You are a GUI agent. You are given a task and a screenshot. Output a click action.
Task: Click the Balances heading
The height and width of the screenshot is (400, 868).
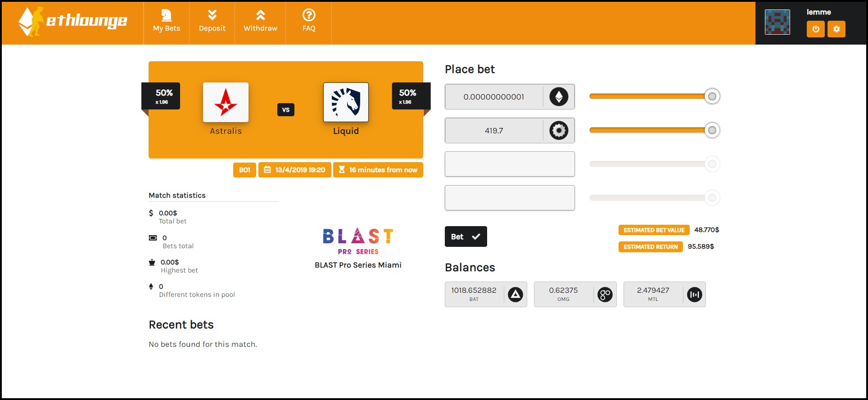click(x=470, y=267)
